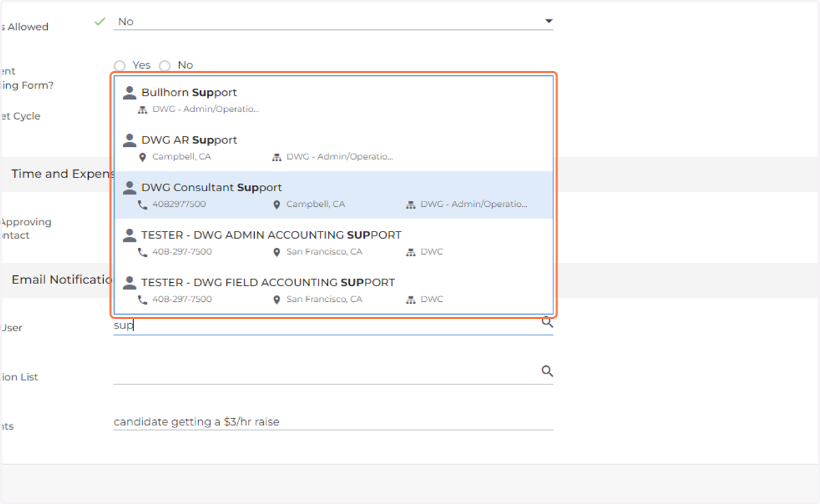Click San Francisco, CA under TESTER FIELD
Viewport: 820px width, 504px height.
(325, 299)
